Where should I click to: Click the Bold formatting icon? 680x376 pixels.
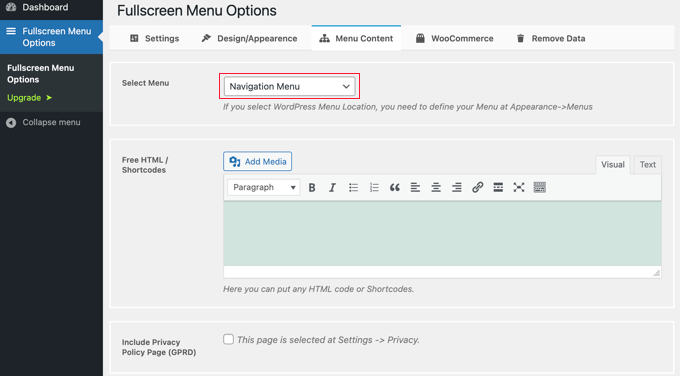(x=312, y=187)
